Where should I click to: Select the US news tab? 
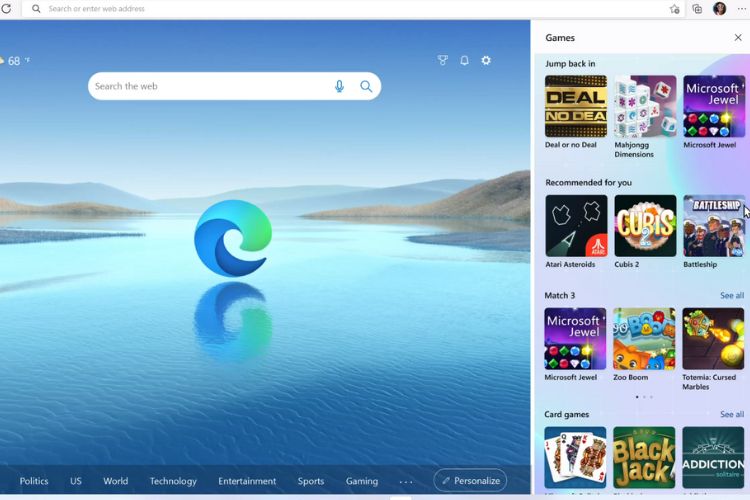click(76, 481)
